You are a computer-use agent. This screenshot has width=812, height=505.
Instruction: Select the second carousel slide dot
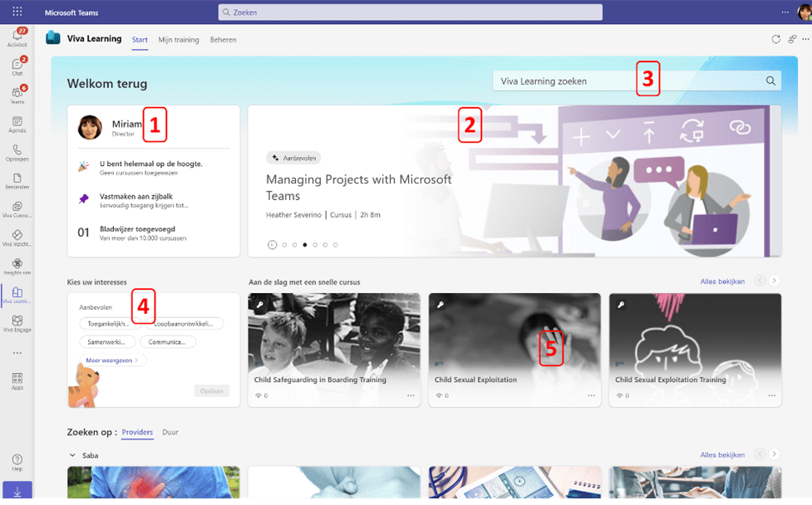(x=295, y=245)
